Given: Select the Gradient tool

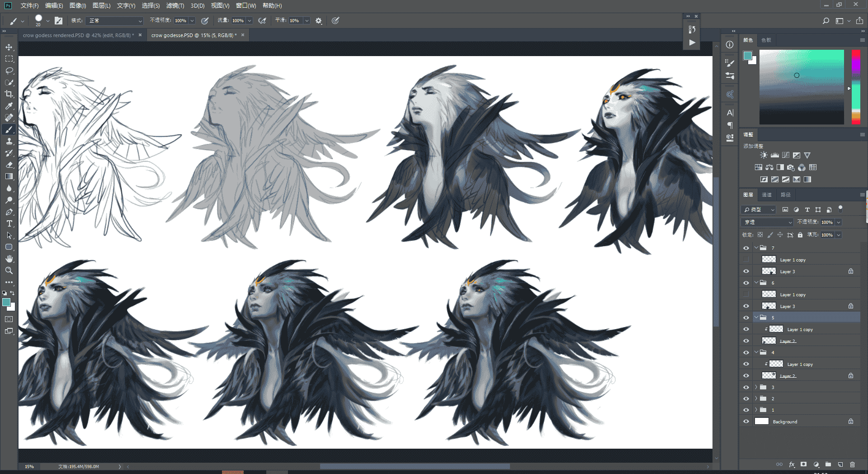Looking at the screenshot, I should pos(9,176).
